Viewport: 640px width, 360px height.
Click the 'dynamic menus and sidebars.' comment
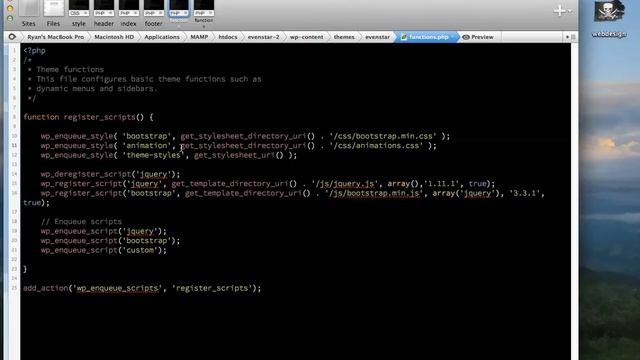point(97,89)
